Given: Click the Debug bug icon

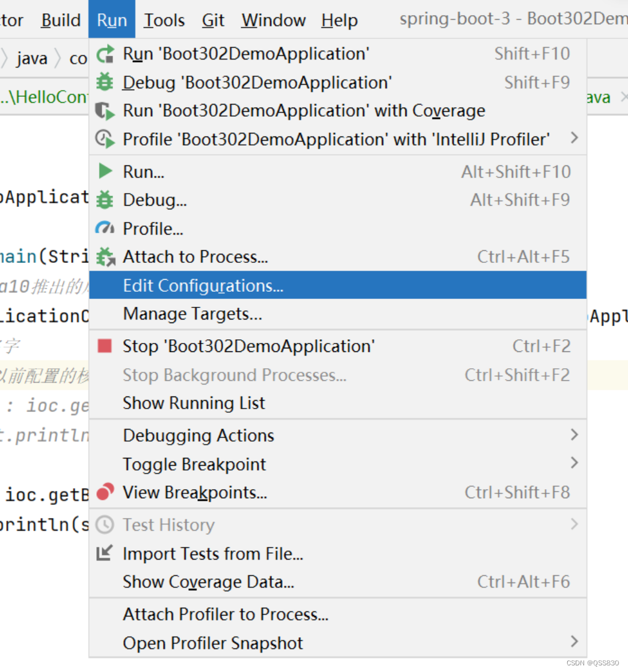Looking at the screenshot, I should coord(106,82).
